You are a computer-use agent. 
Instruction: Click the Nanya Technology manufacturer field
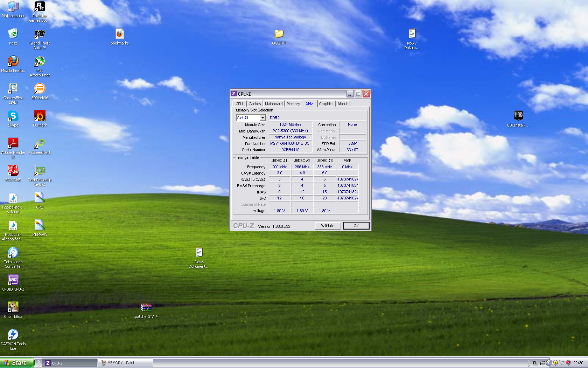tap(290, 137)
